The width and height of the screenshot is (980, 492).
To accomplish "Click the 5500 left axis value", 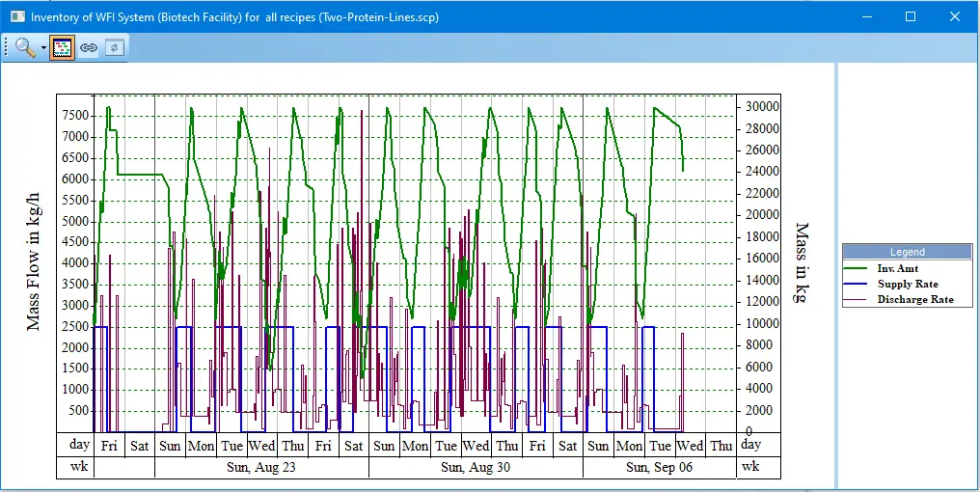I will pyautogui.click(x=75, y=200).
